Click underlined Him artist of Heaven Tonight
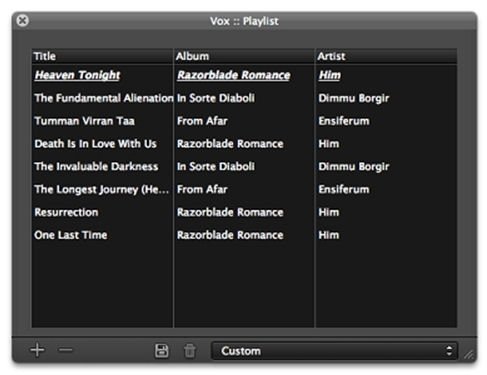The height and width of the screenshot is (375, 487). click(x=330, y=75)
